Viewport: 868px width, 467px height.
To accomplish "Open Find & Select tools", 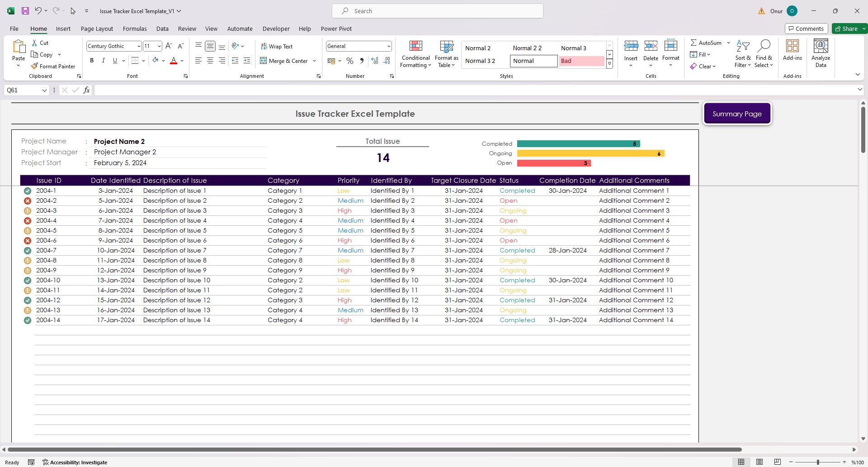I will 764,54.
